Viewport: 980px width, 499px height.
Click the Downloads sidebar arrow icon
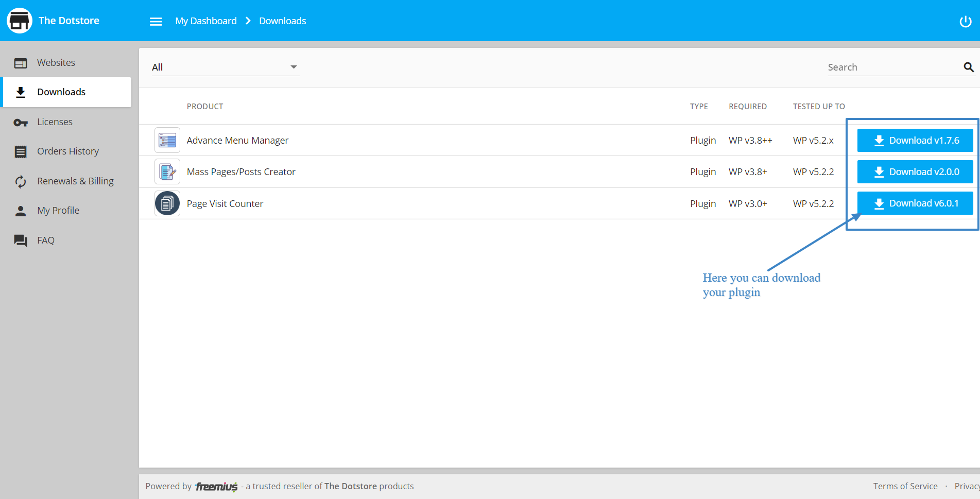[21, 92]
